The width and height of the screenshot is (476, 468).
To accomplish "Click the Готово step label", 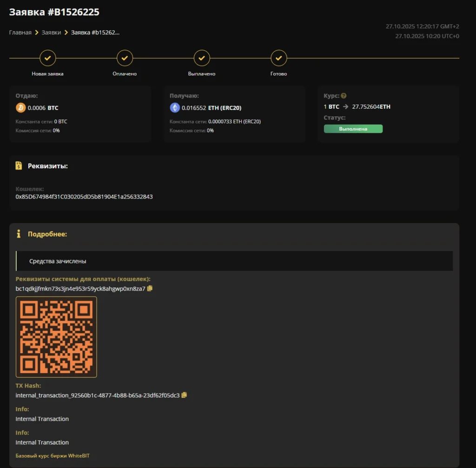I will tap(279, 74).
